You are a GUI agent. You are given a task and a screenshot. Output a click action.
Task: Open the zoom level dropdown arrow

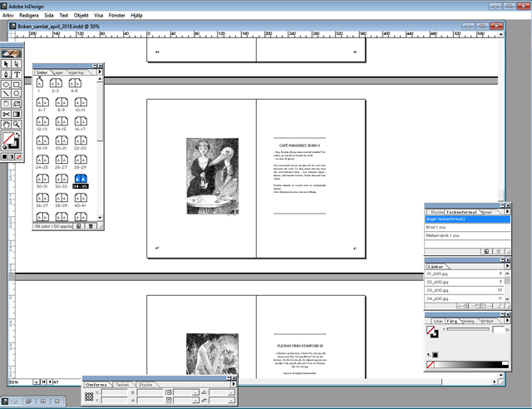tap(37, 382)
